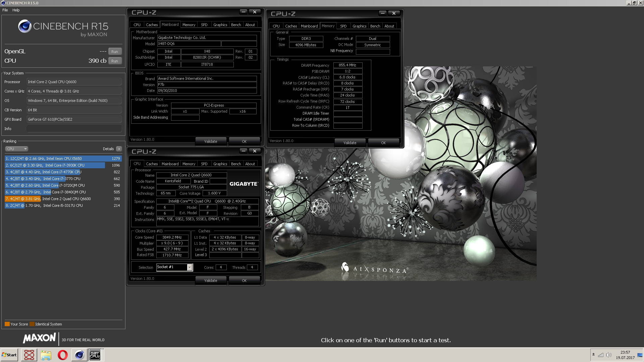Open the Help menu in Cinebench
644x362 pixels.
16,10
